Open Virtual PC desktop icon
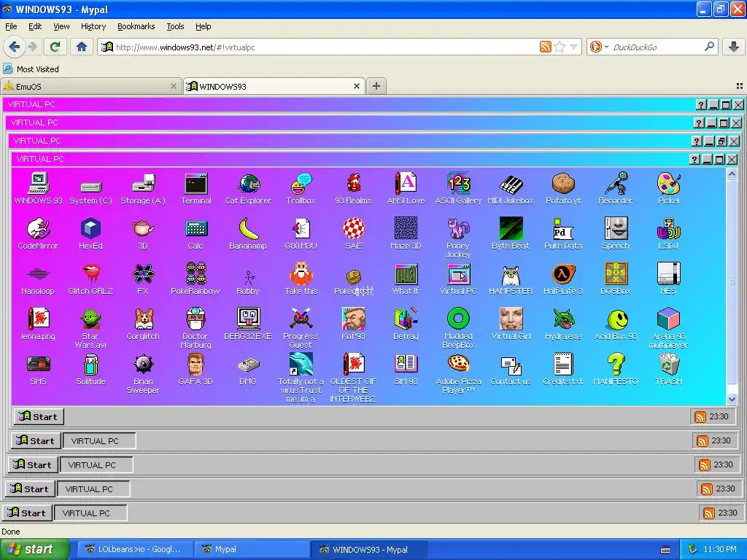The width and height of the screenshot is (747, 560). (458, 279)
